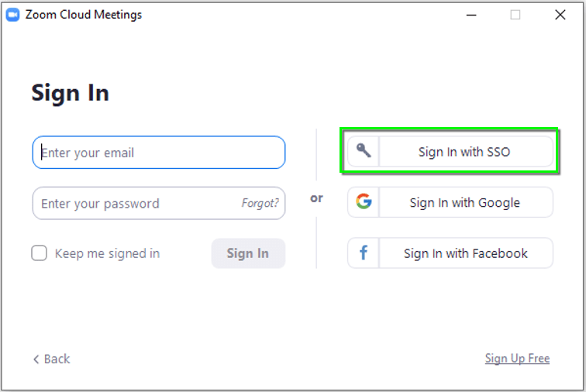Click the back chevron arrow icon

pos(36,359)
